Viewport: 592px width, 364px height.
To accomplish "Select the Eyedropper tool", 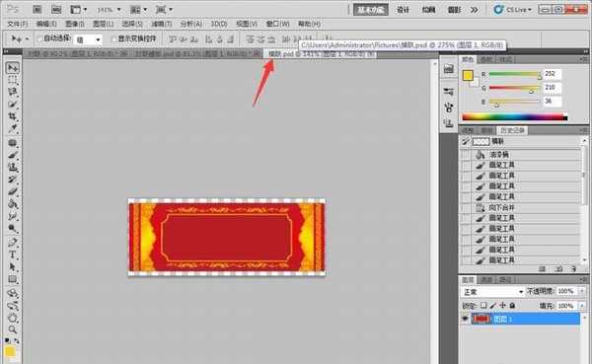I will (x=13, y=128).
